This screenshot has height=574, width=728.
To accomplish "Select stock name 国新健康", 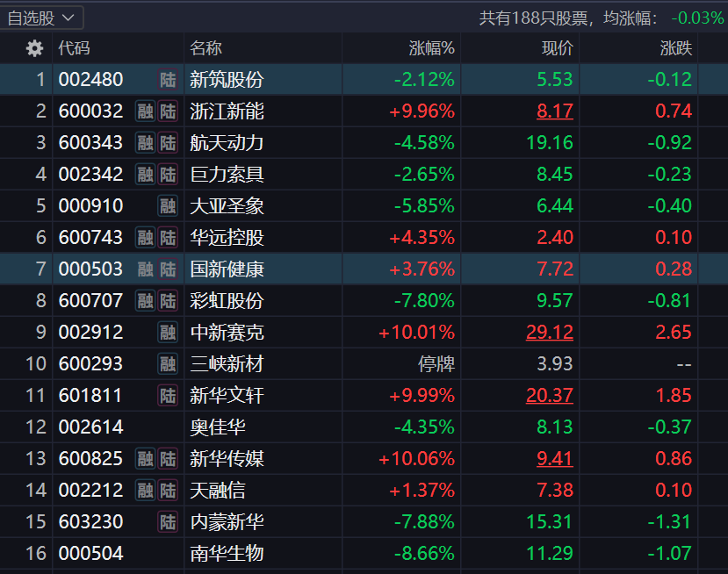I will pyautogui.click(x=227, y=269).
